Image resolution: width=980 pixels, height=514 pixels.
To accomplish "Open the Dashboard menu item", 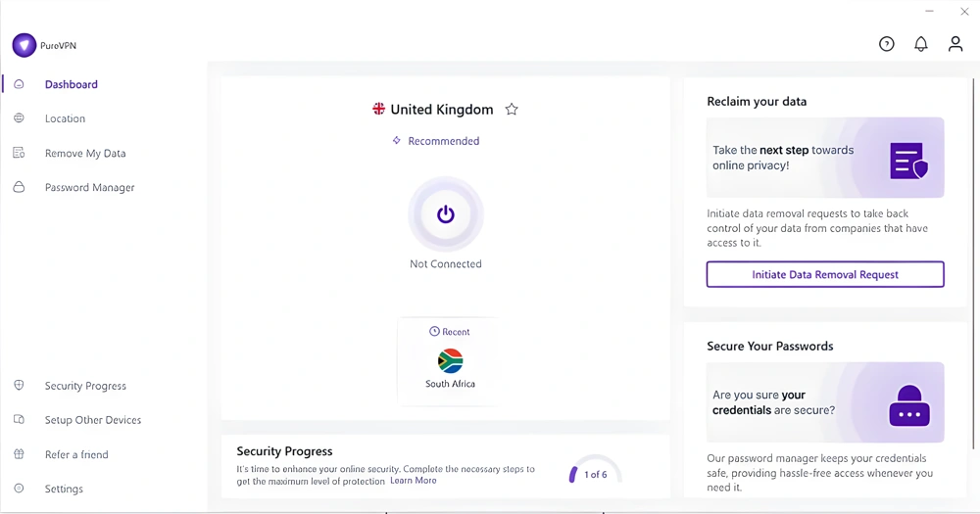I will [72, 84].
